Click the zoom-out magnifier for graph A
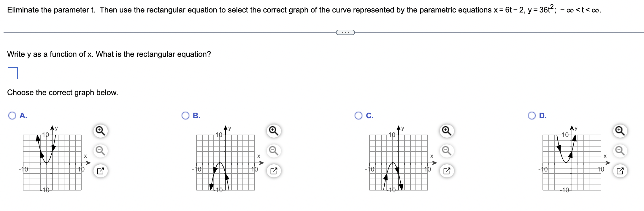 coord(100,151)
